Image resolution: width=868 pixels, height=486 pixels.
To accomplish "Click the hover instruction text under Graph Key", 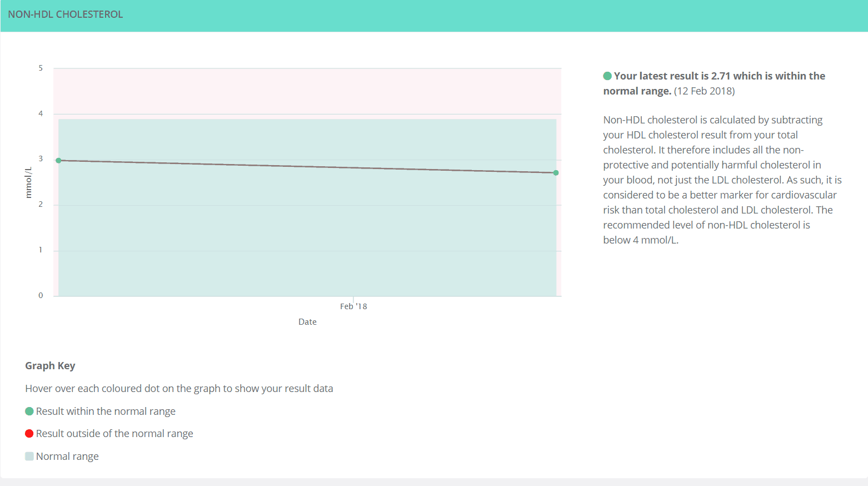I will (179, 389).
